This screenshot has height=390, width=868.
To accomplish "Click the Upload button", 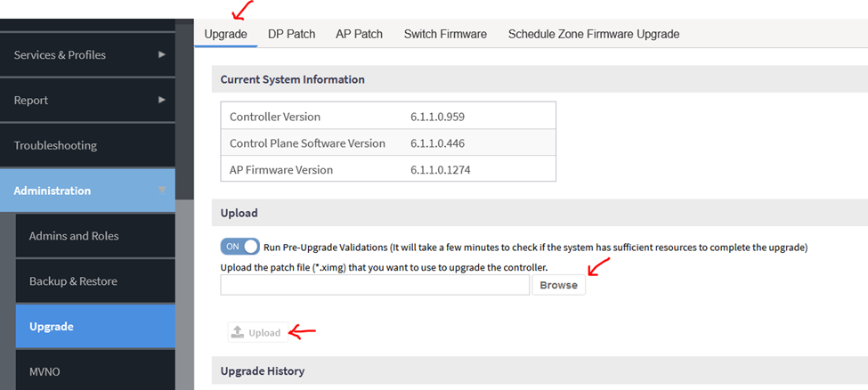I will (x=258, y=332).
